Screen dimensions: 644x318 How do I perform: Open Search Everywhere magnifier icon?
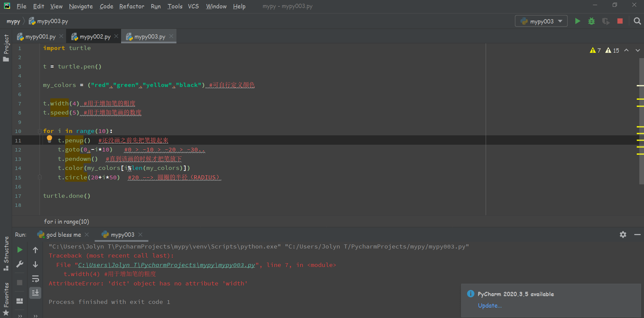click(637, 21)
